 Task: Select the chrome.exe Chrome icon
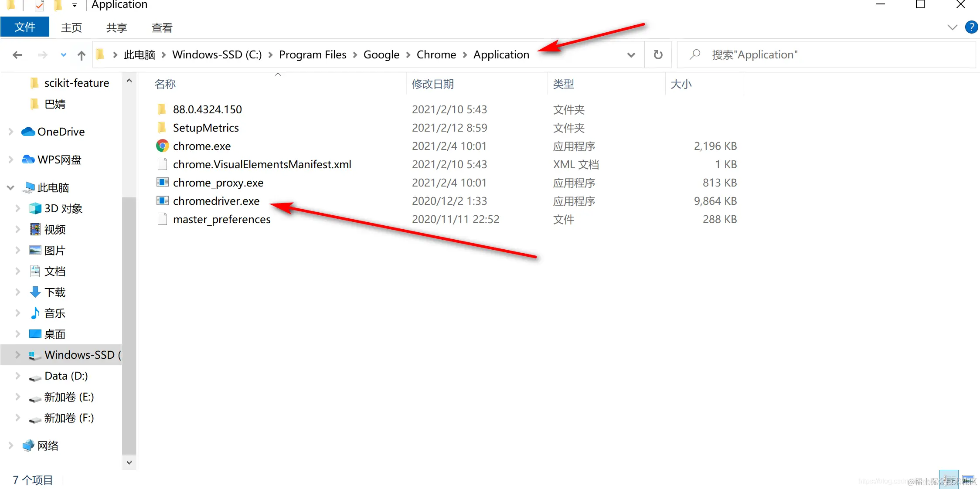click(162, 146)
